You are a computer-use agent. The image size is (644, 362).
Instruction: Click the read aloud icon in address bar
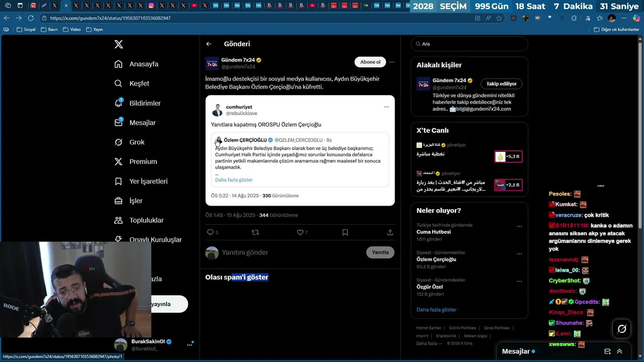[488, 18]
